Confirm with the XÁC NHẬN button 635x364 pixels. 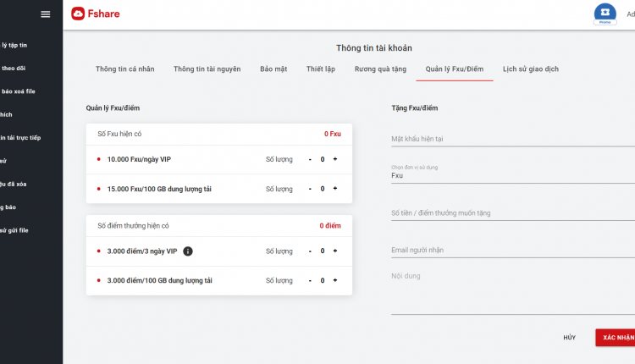point(616,338)
